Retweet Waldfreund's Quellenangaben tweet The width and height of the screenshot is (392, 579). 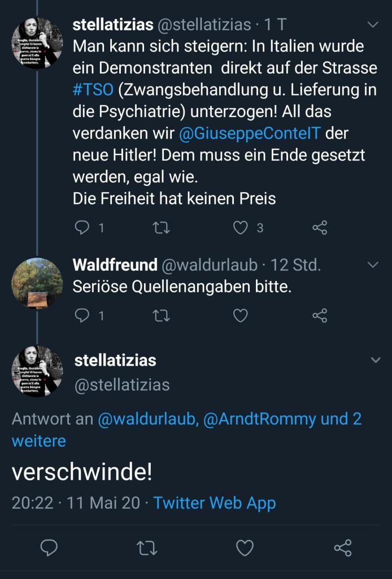click(162, 316)
